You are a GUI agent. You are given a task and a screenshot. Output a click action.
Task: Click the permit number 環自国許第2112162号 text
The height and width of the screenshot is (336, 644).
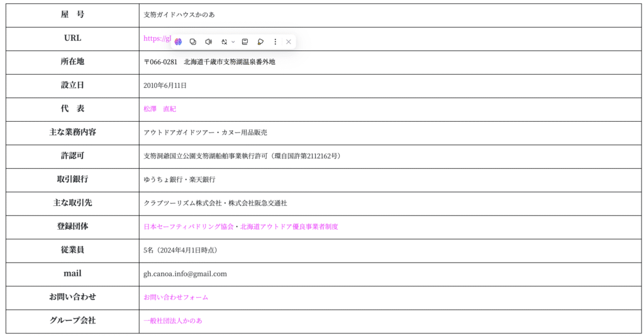coord(306,156)
